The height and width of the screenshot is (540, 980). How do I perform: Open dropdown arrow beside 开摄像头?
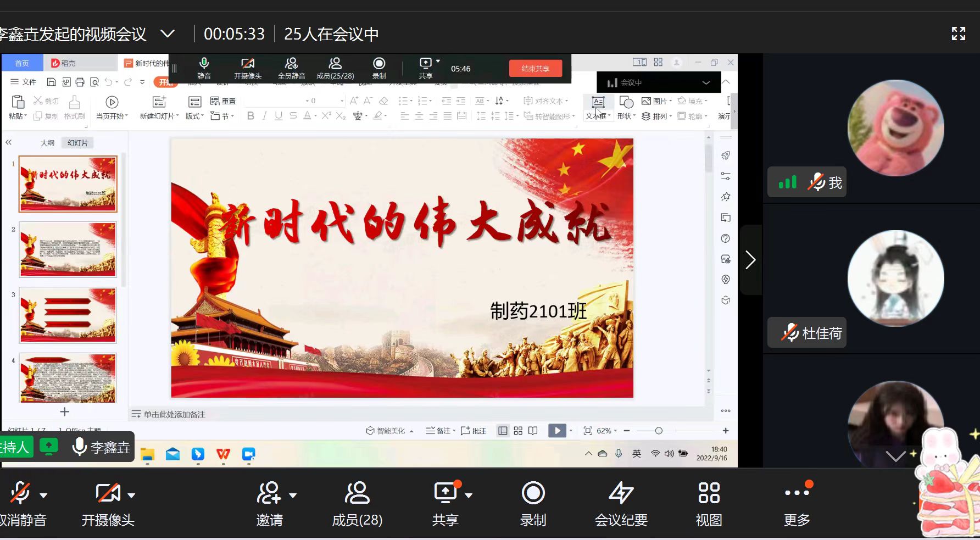tap(131, 495)
